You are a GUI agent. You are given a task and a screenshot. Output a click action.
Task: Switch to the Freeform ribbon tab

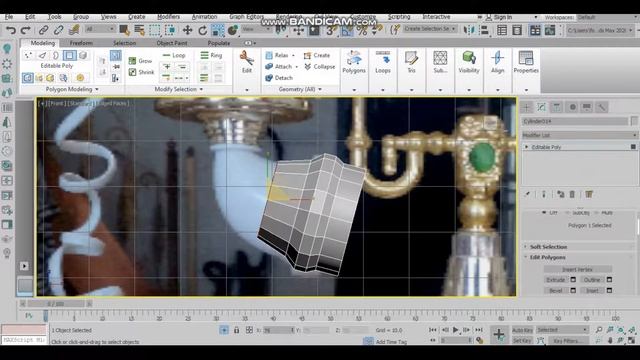click(x=81, y=43)
